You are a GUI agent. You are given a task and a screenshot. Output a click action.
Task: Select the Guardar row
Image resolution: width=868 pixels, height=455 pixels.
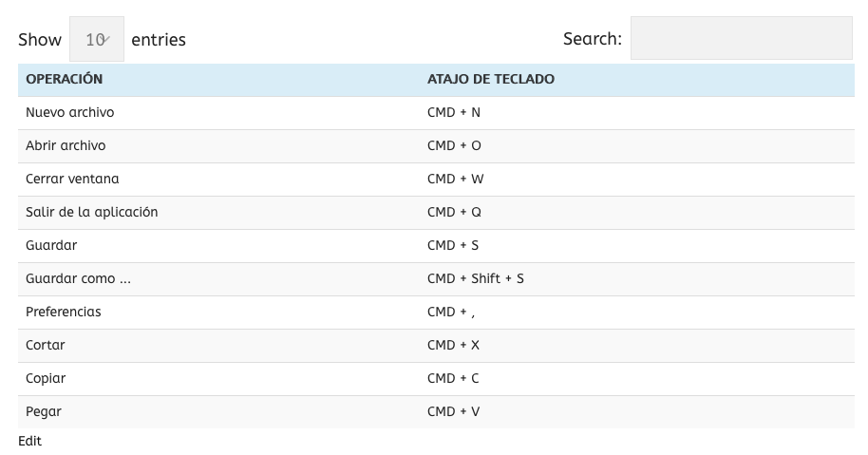coord(51,245)
